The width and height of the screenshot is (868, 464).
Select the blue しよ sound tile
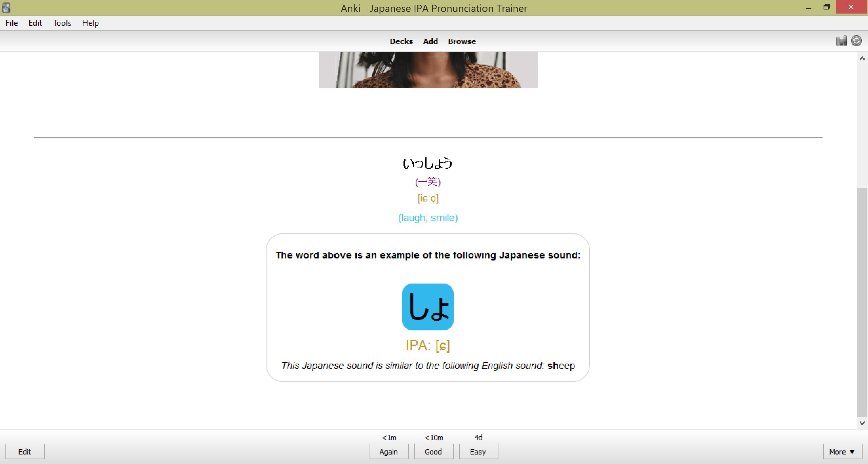point(428,307)
